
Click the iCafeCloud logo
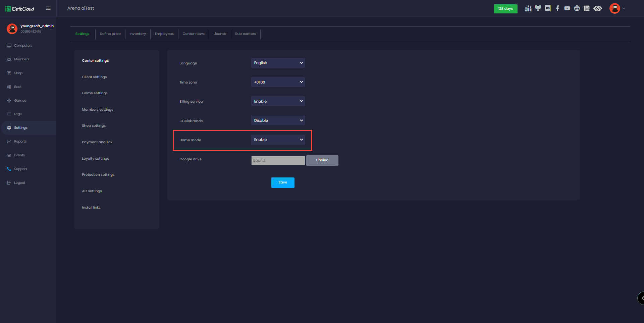[20, 9]
